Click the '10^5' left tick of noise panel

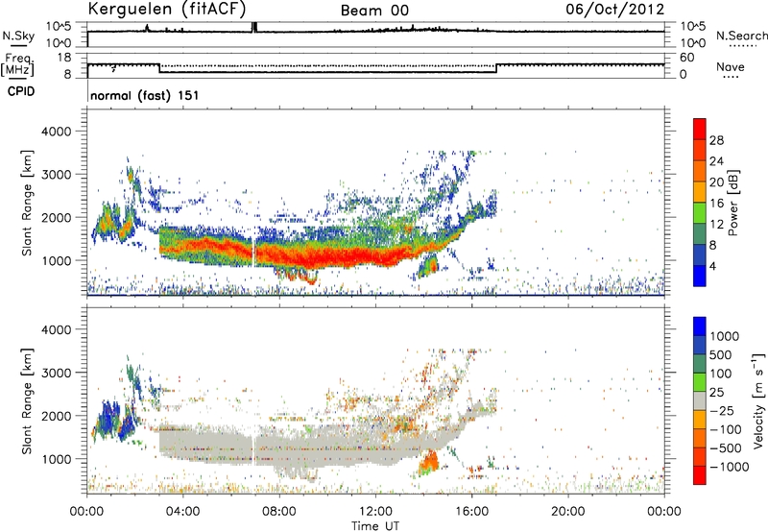pos(59,27)
